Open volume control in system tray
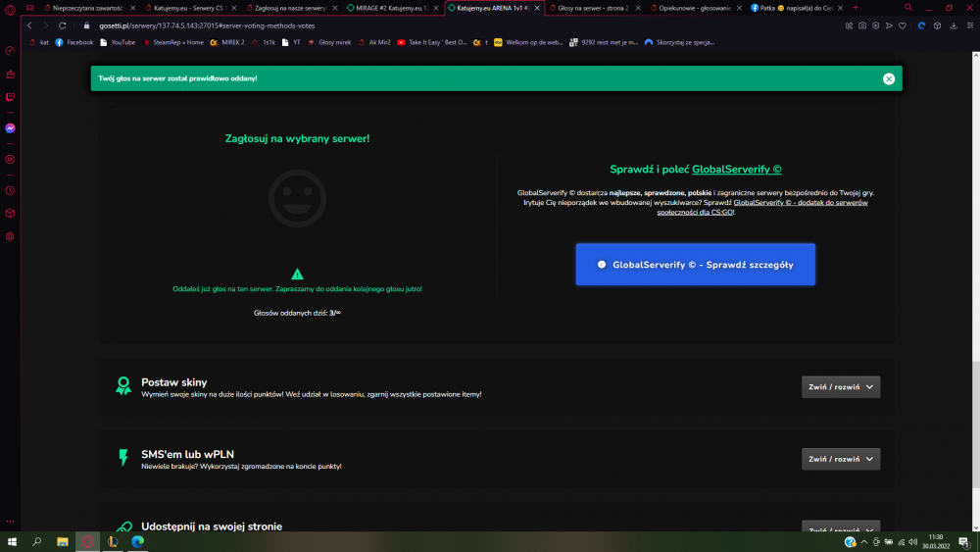Image resolution: width=980 pixels, height=552 pixels. coord(913,542)
